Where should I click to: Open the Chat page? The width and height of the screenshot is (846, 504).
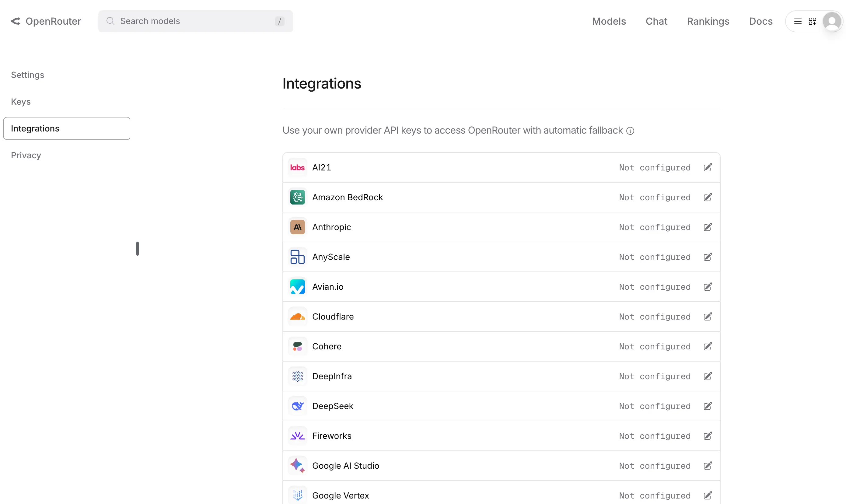click(x=656, y=21)
